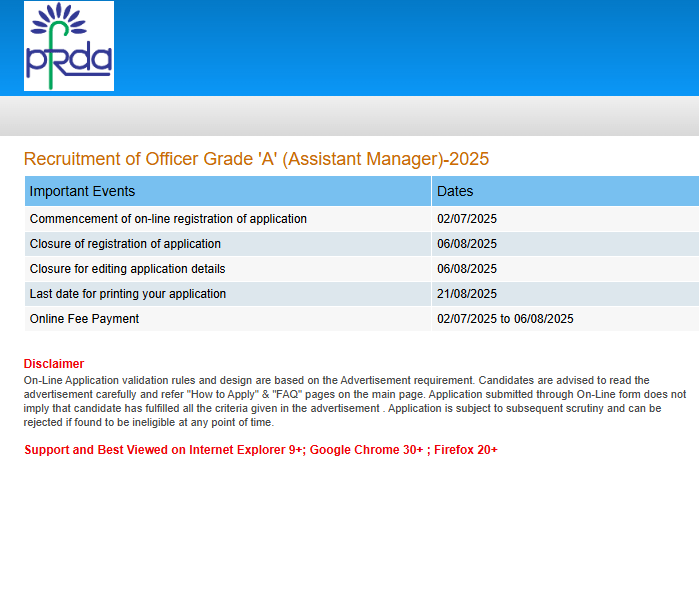Select the Closure of registration of application label

click(x=125, y=244)
